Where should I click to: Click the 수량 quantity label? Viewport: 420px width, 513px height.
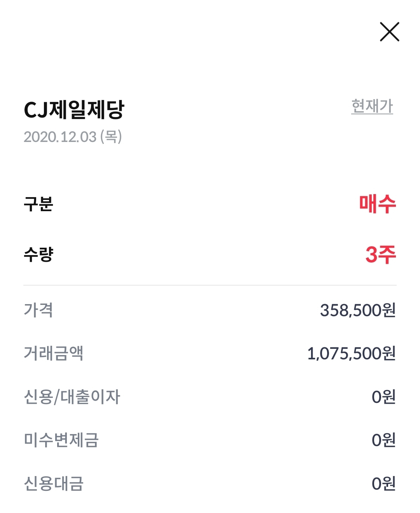click(x=38, y=254)
